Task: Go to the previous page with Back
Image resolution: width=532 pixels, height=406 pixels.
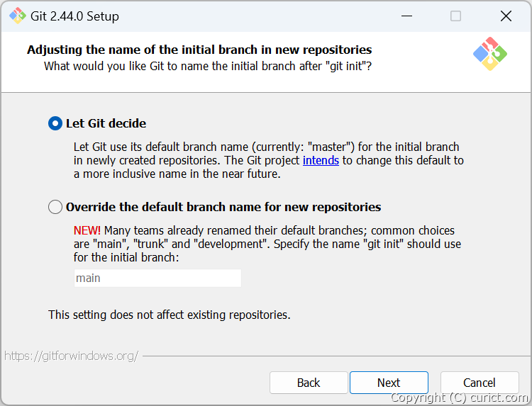Action: click(x=309, y=383)
